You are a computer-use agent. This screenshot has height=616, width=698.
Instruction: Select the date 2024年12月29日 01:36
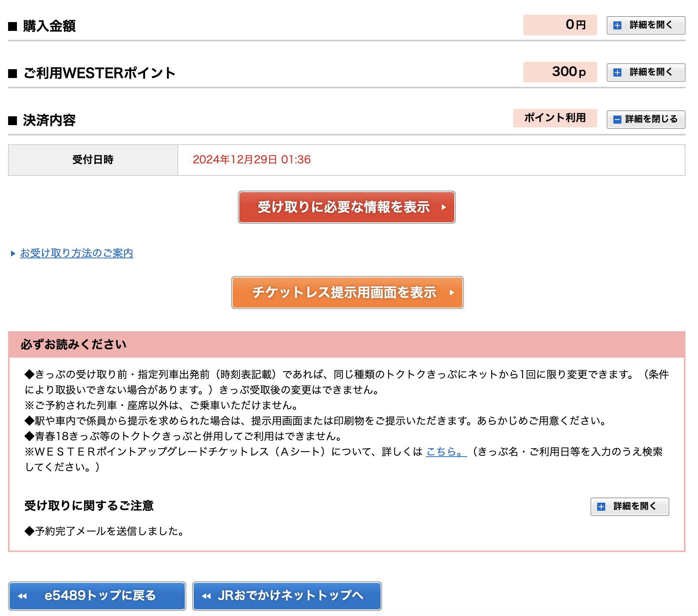pyautogui.click(x=252, y=160)
